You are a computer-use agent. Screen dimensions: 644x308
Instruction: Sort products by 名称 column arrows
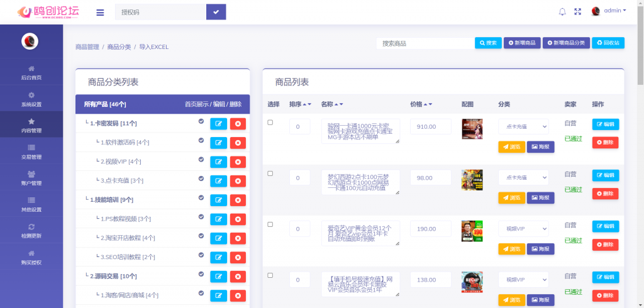point(338,104)
